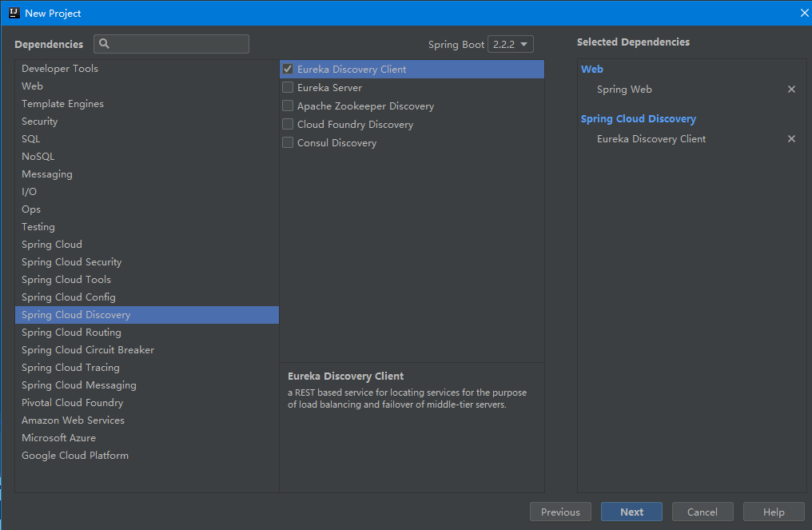Click the IntelliJ logo in title bar

tap(14, 13)
